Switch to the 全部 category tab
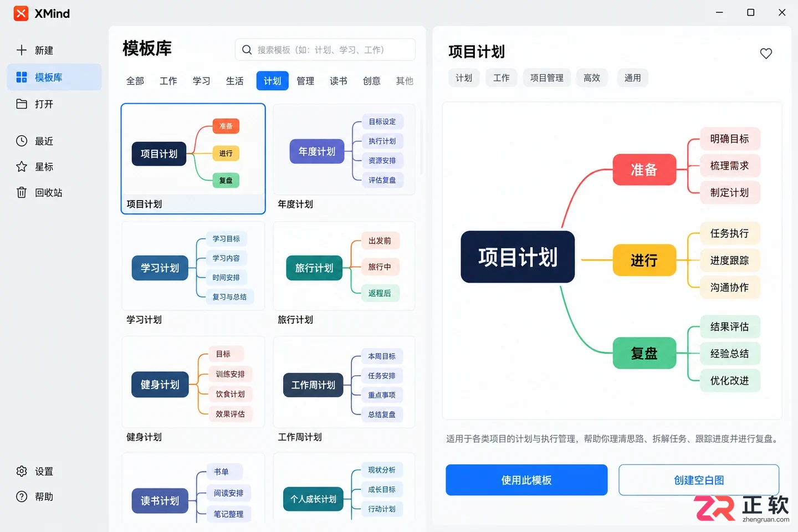Viewport: 798px width, 532px height. click(x=135, y=81)
